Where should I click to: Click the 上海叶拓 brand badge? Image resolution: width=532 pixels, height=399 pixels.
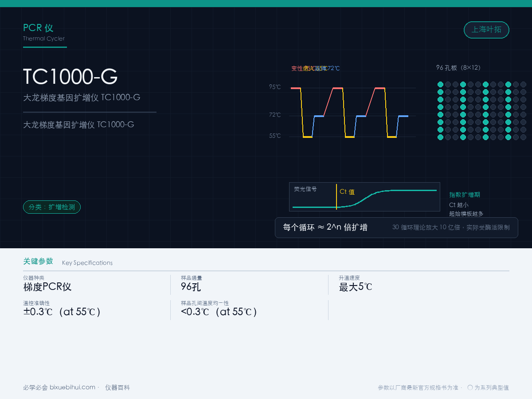[x=486, y=30]
